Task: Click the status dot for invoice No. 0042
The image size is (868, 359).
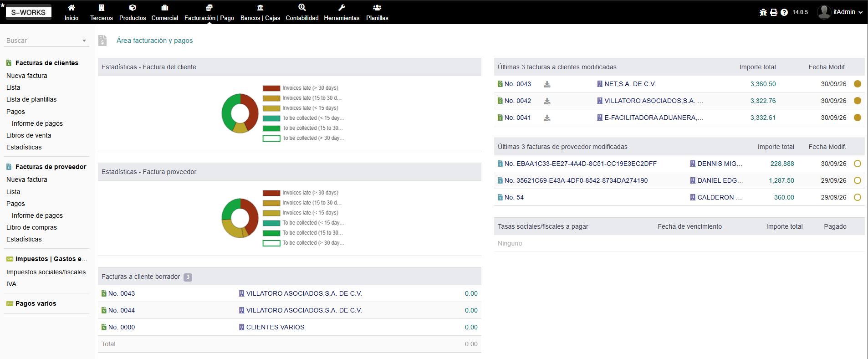Action: point(858,101)
